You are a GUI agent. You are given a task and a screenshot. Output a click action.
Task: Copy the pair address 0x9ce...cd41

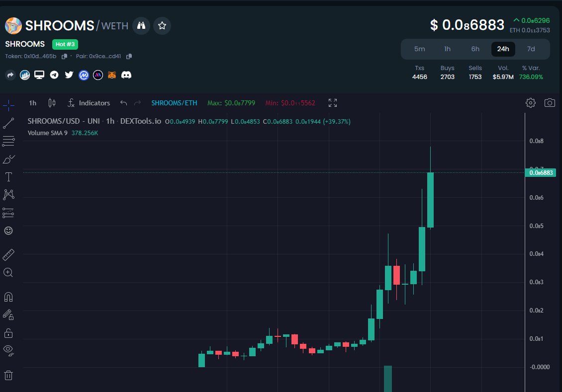click(129, 57)
